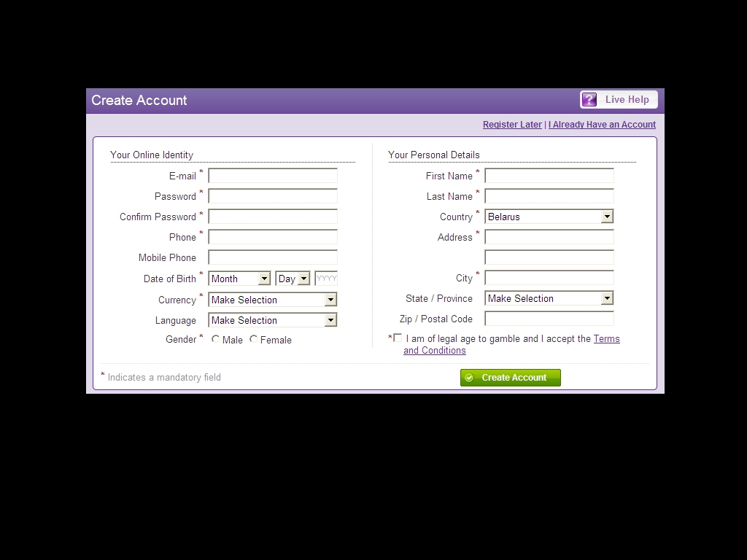Open the Country dropdown showing Belarus
747x560 pixels.
click(x=549, y=217)
